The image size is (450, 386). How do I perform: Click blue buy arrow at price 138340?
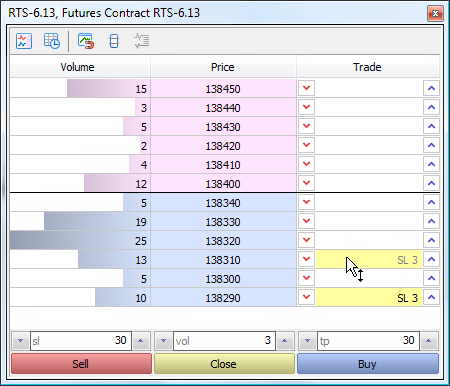tap(431, 202)
